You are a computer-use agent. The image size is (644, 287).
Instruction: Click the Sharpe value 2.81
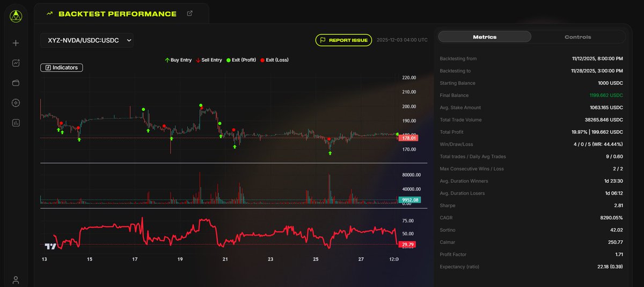(x=618, y=206)
